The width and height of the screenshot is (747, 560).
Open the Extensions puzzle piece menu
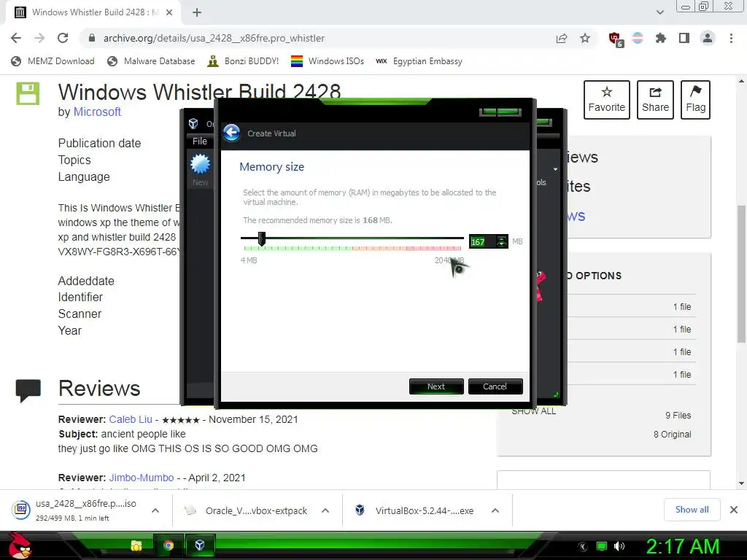click(661, 38)
